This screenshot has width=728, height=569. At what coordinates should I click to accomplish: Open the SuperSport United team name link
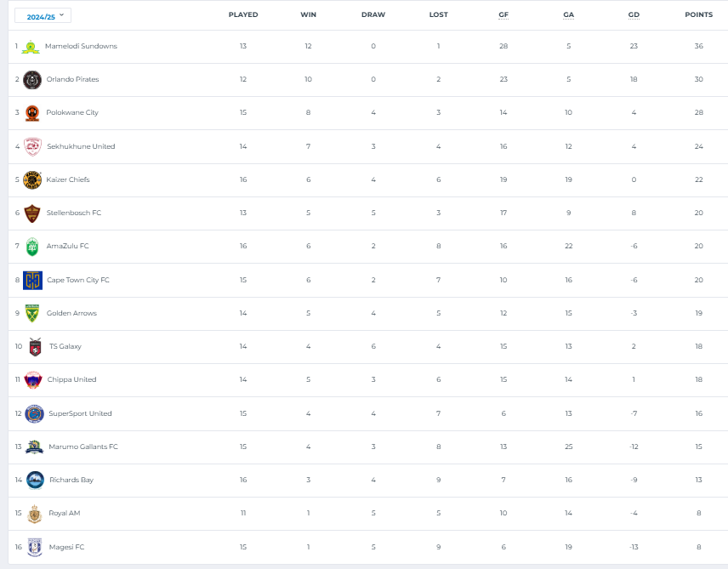coord(80,413)
